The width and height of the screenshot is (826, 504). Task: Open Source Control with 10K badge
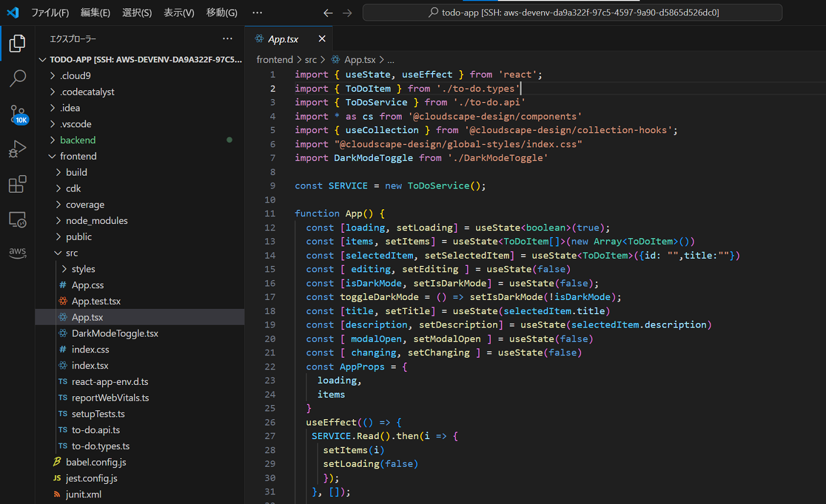point(18,114)
